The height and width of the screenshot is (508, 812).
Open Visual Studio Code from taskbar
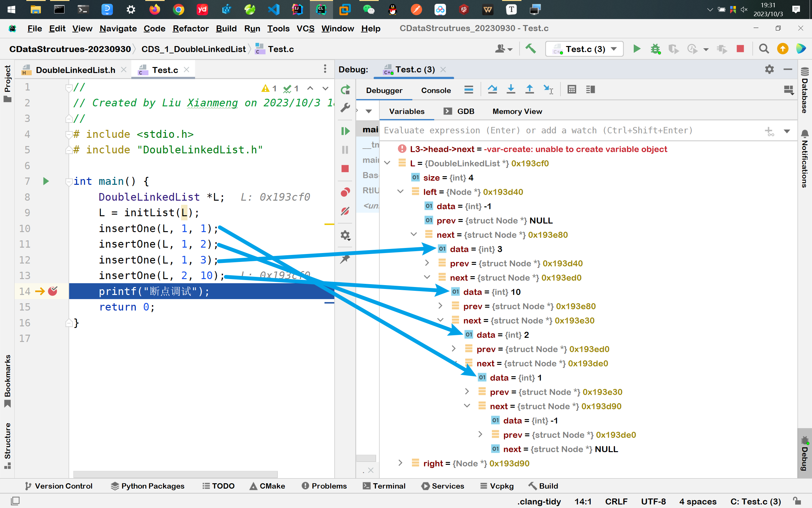pos(274,10)
